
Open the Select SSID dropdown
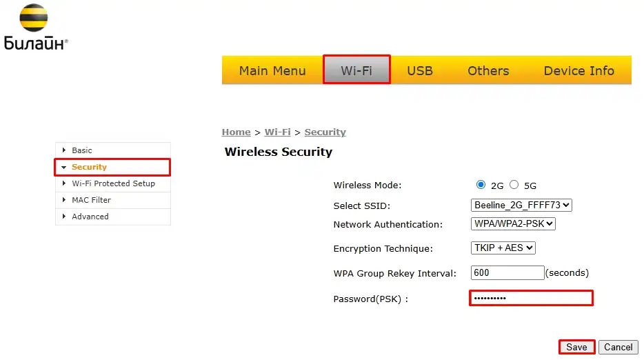click(521, 205)
